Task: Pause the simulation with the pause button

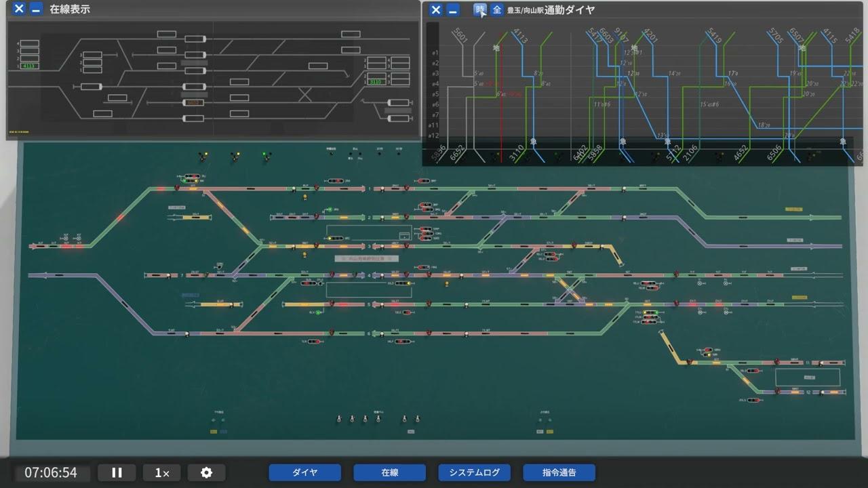Action: click(117, 472)
